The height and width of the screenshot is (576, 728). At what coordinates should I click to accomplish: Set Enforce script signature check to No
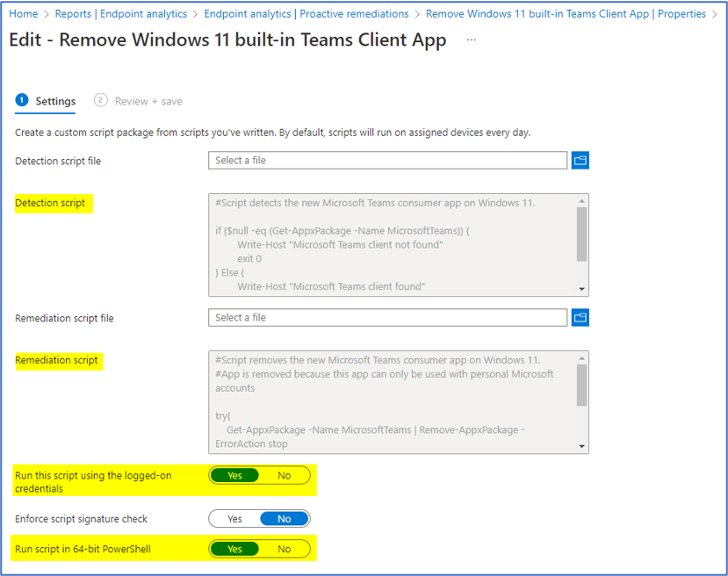coord(285,519)
